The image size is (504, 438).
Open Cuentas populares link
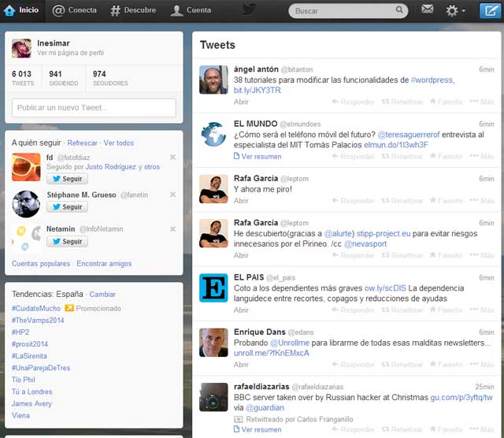coord(41,263)
